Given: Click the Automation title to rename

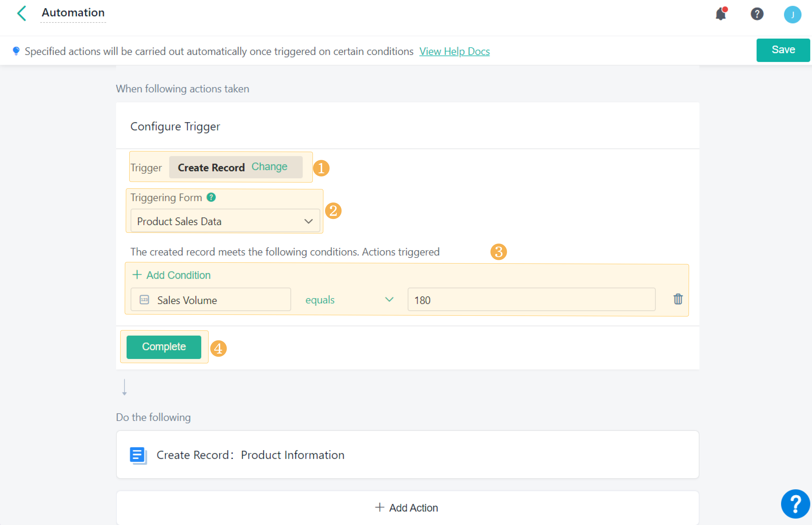Looking at the screenshot, I should [73, 13].
